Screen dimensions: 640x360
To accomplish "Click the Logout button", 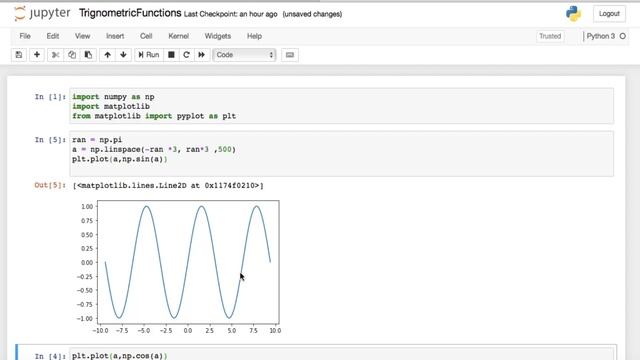I will tap(609, 13).
